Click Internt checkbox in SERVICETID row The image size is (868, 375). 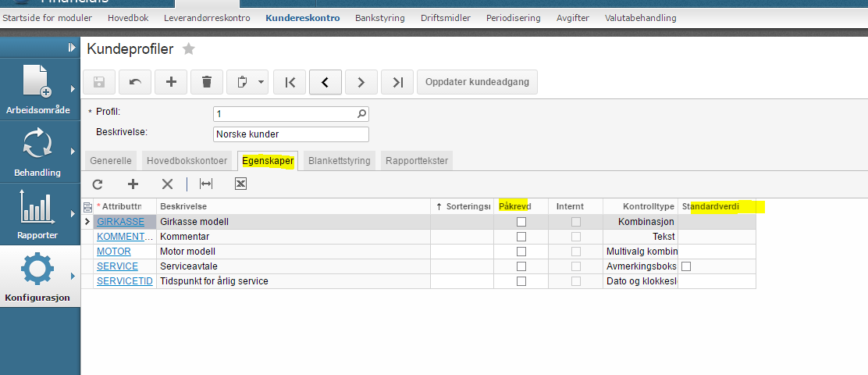576,281
